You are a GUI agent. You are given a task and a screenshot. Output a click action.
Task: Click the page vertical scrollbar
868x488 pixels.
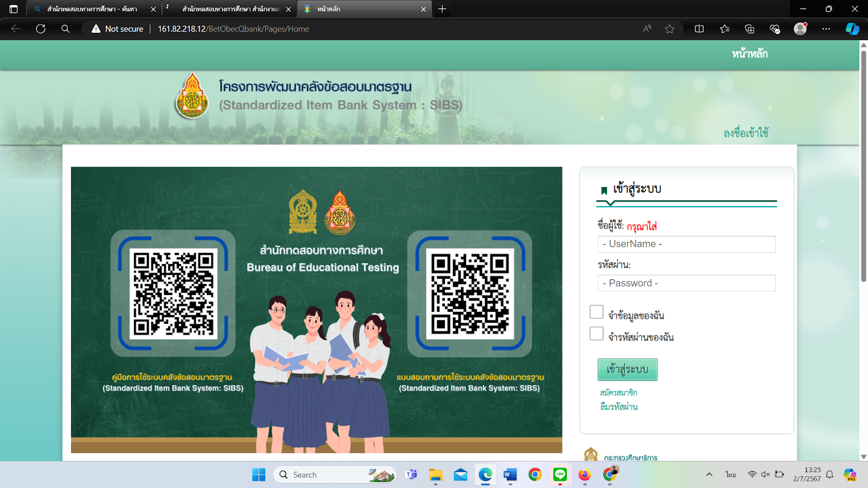(864, 166)
